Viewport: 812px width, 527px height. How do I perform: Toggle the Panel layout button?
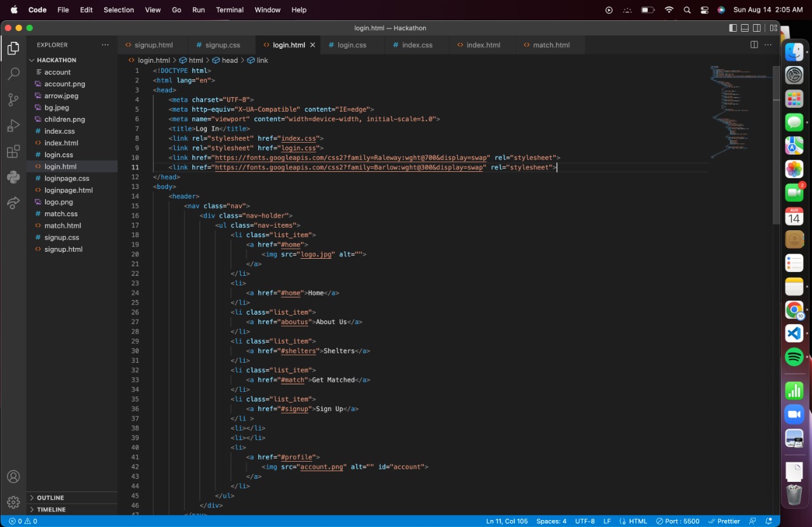pyautogui.click(x=745, y=28)
